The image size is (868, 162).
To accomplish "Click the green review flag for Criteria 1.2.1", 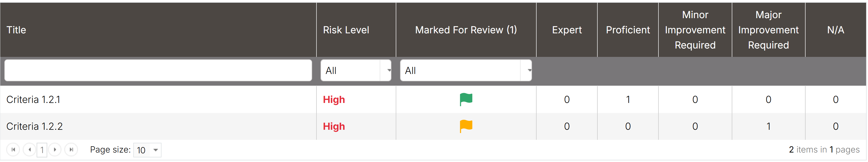I will (466, 99).
